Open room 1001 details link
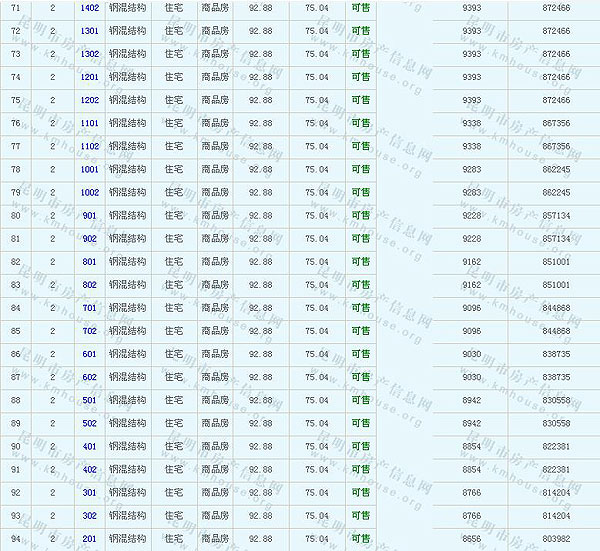Screen dimensions: 600x551 pos(89,169)
